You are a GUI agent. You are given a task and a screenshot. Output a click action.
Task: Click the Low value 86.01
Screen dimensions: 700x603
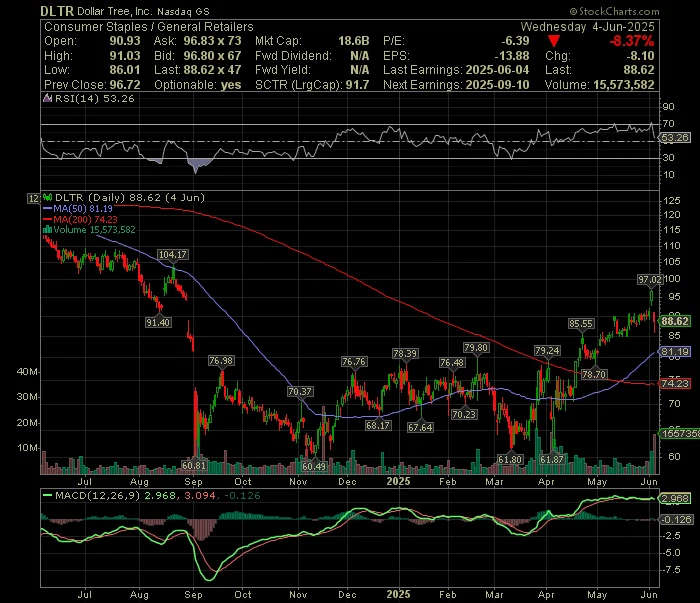(x=125, y=70)
